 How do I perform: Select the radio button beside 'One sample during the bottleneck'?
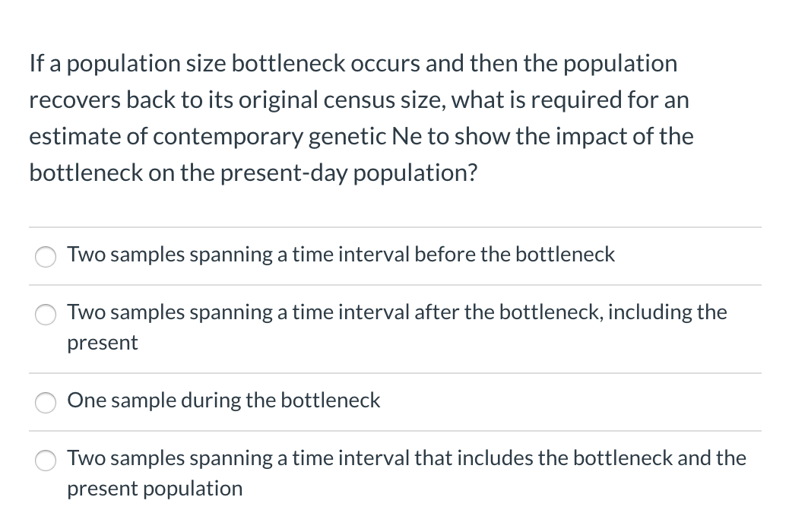point(46,403)
